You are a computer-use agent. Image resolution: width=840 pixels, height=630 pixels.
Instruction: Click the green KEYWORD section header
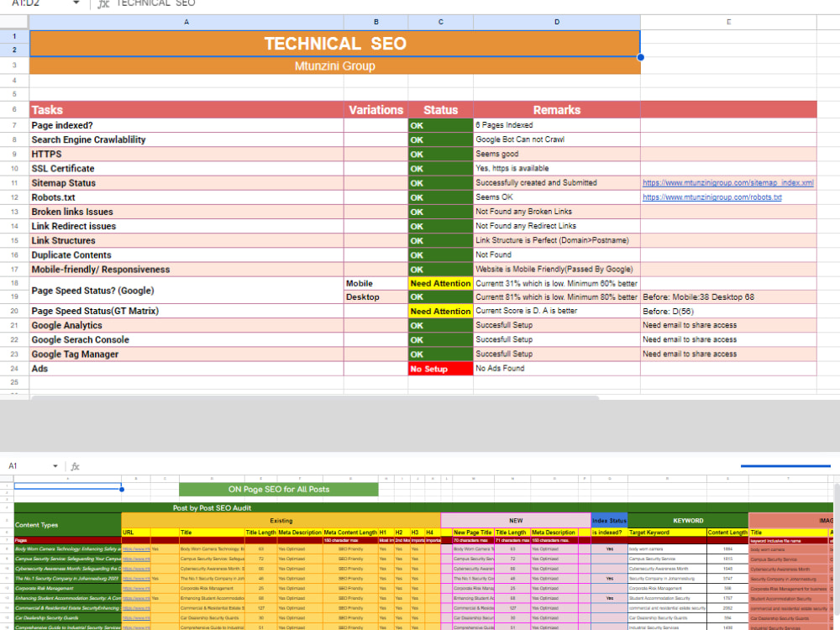click(x=689, y=521)
